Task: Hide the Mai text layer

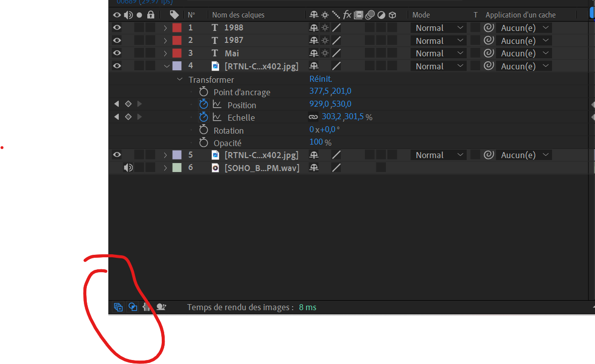Action: pos(117,53)
